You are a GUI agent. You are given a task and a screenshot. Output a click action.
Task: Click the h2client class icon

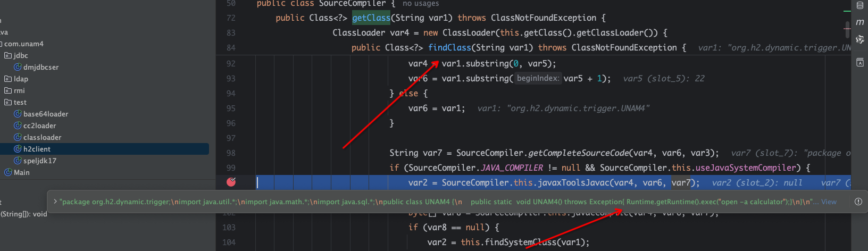coord(18,149)
